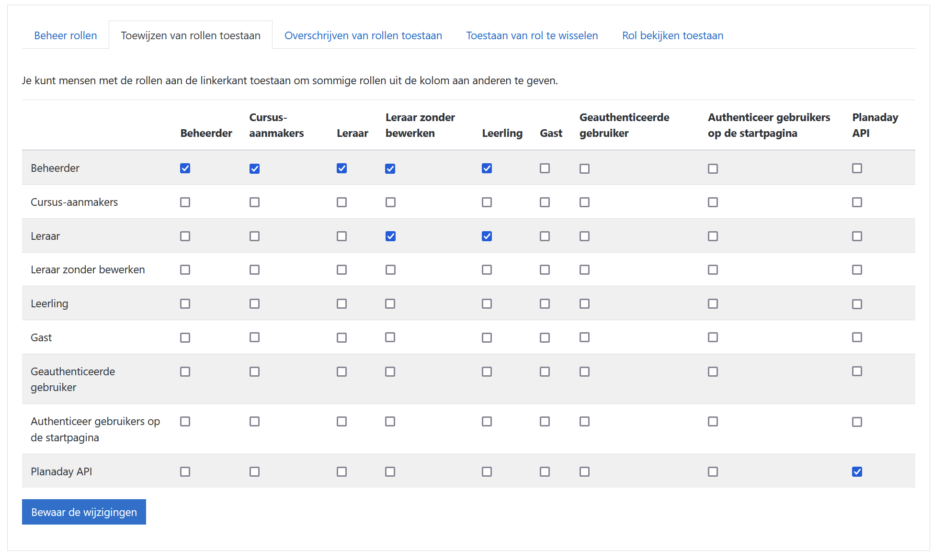Check Geauthenticeerde gebruiker row Planaday API checkbox
The height and width of the screenshot is (560, 933).
point(857,371)
